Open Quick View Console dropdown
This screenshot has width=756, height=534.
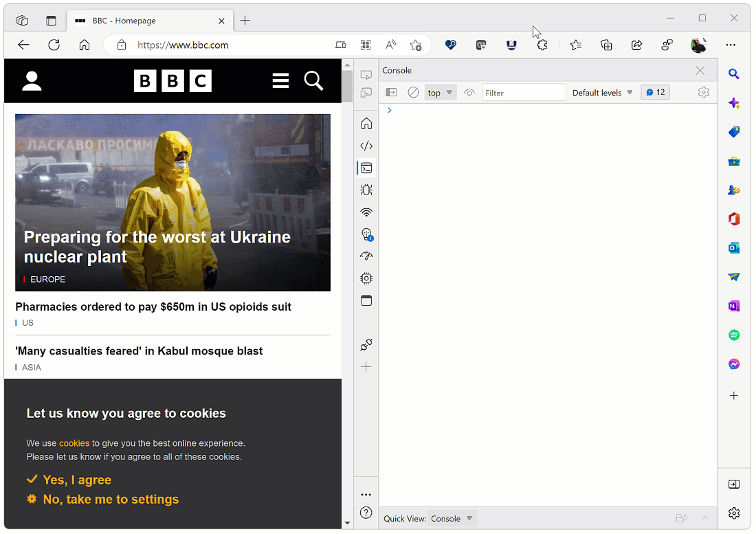pos(452,519)
